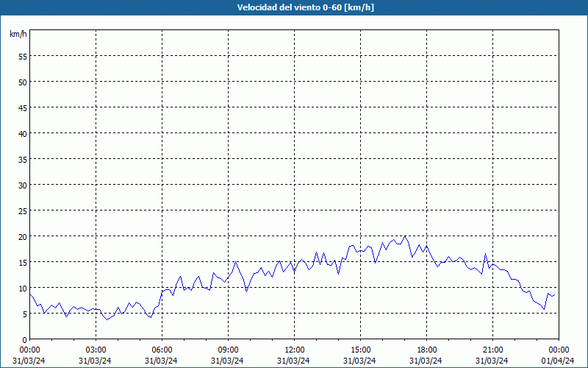Select the "12:00" time label

pyautogui.click(x=295, y=350)
